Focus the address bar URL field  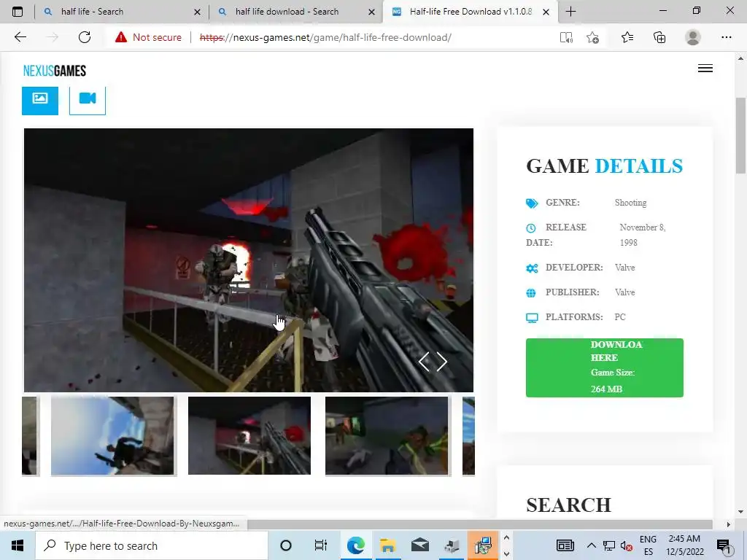(x=325, y=37)
